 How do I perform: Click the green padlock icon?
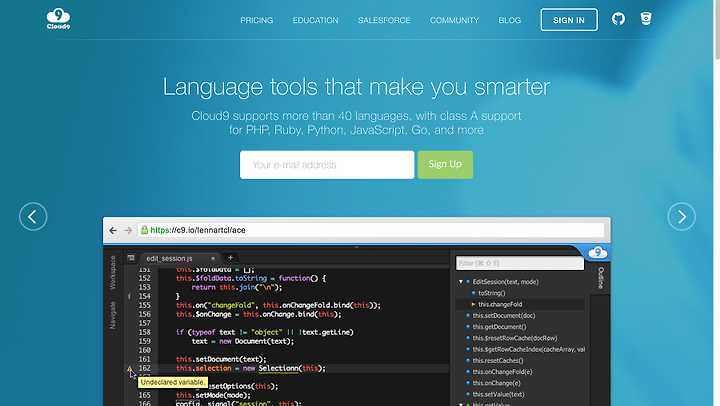pyautogui.click(x=145, y=230)
